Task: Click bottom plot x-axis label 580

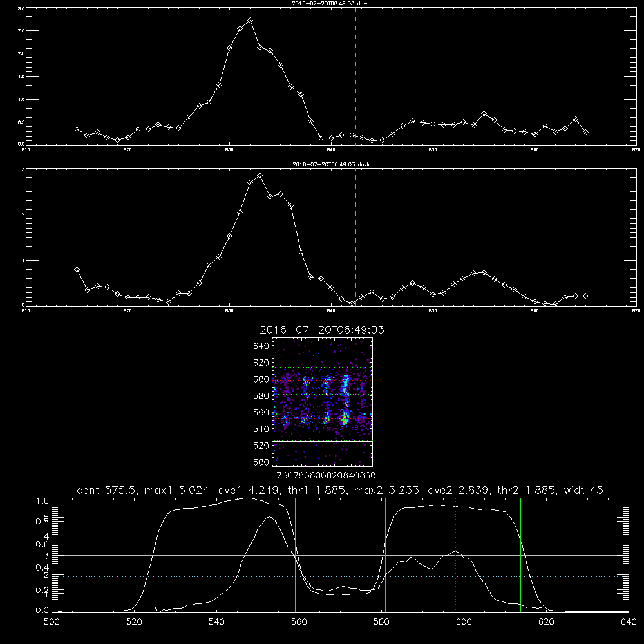Action: point(381,622)
